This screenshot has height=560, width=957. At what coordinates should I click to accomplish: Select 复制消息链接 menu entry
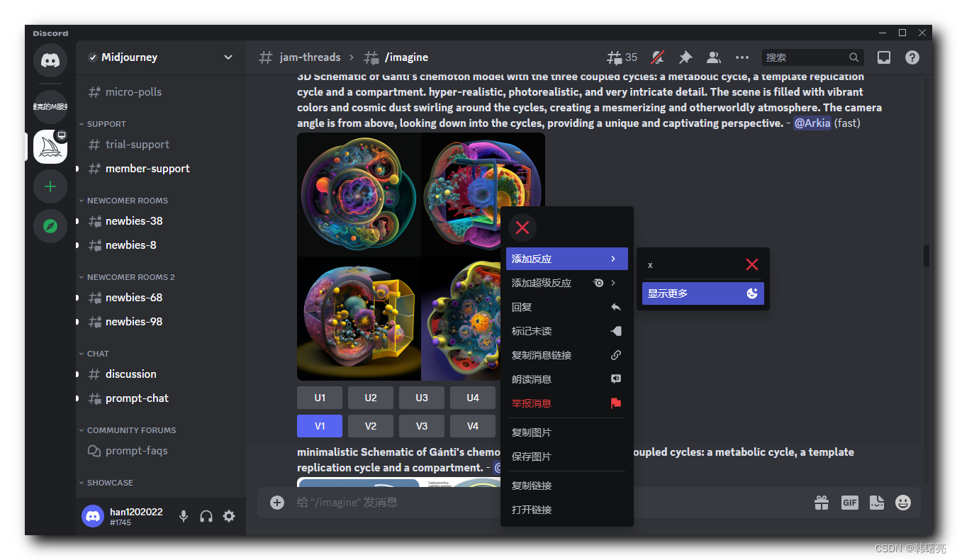pyautogui.click(x=567, y=355)
